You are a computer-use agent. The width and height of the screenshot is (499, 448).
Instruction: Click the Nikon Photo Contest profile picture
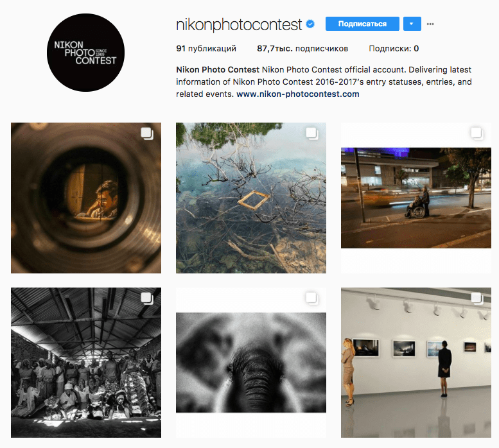point(85,53)
